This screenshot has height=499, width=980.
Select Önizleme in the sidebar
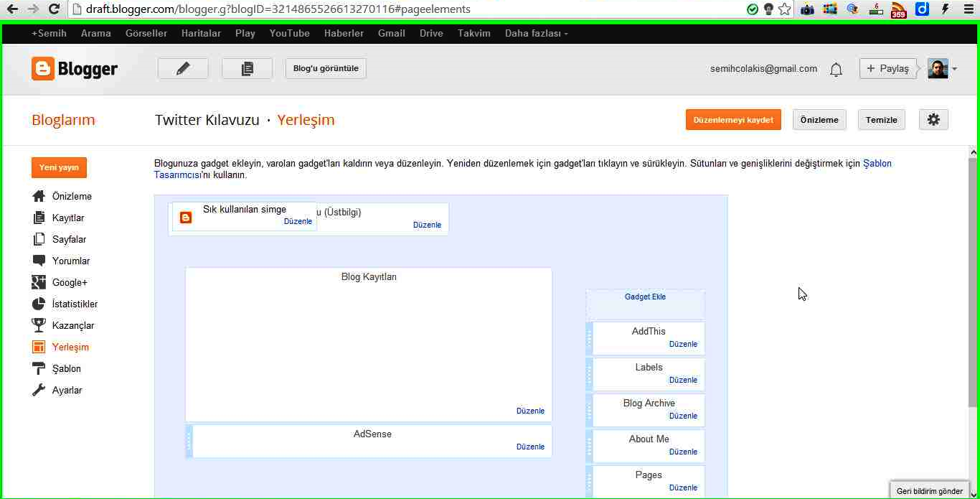click(x=62, y=196)
